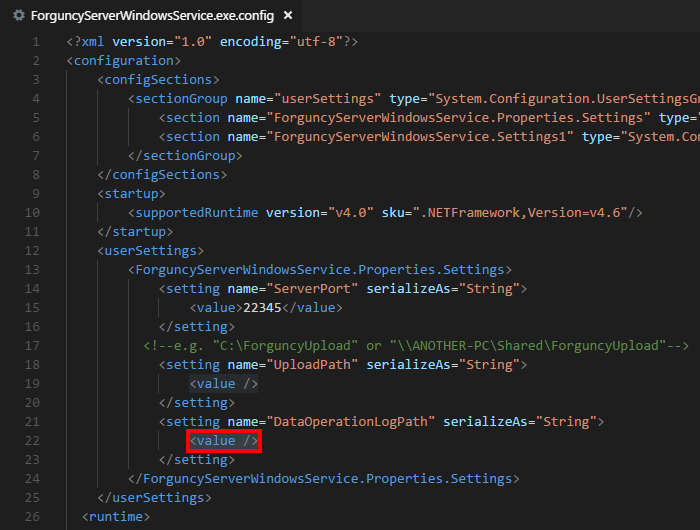
Task: Click the "DataOperationLogPath" setting name
Action: coord(350,422)
